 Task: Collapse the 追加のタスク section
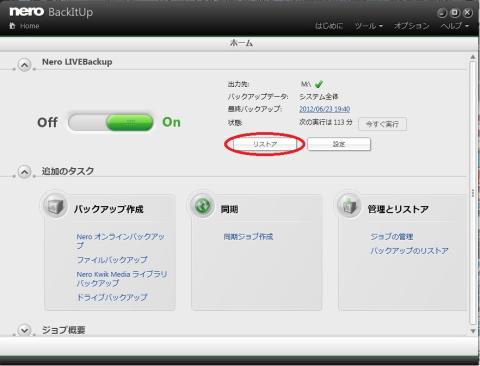[x=24, y=172]
